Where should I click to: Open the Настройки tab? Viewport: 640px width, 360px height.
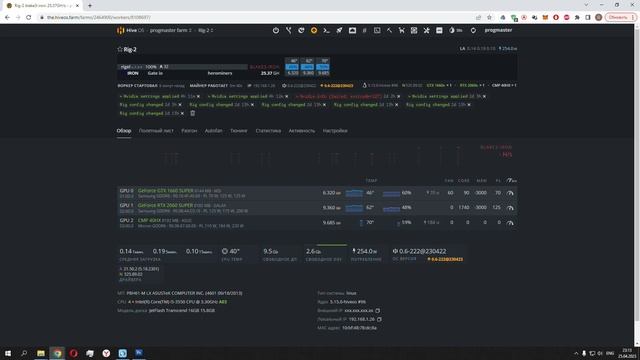click(335, 131)
